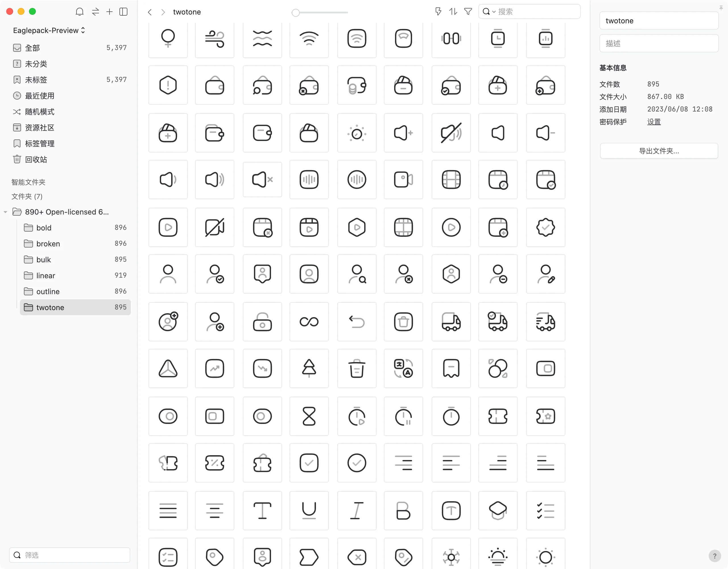
Task: Open the search type dropdown arrow
Action: 494,12
